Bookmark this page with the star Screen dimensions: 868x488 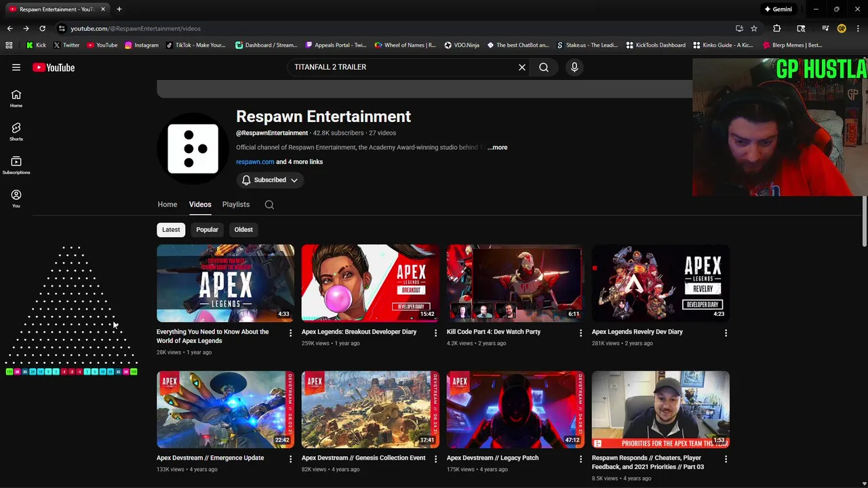(753, 28)
